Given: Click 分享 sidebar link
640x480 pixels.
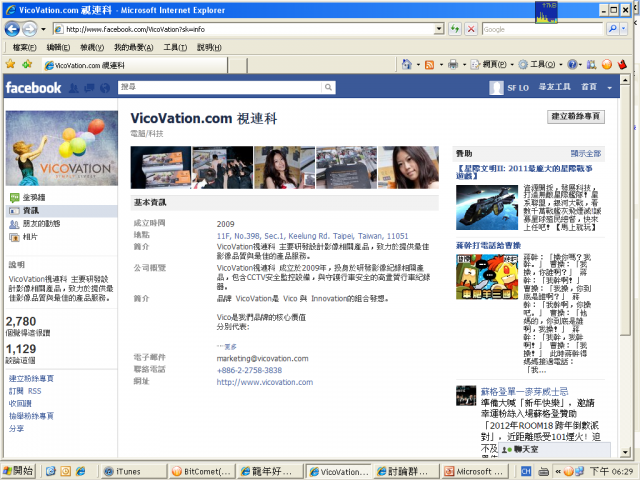Looking at the screenshot, I should [x=16, y=429].
